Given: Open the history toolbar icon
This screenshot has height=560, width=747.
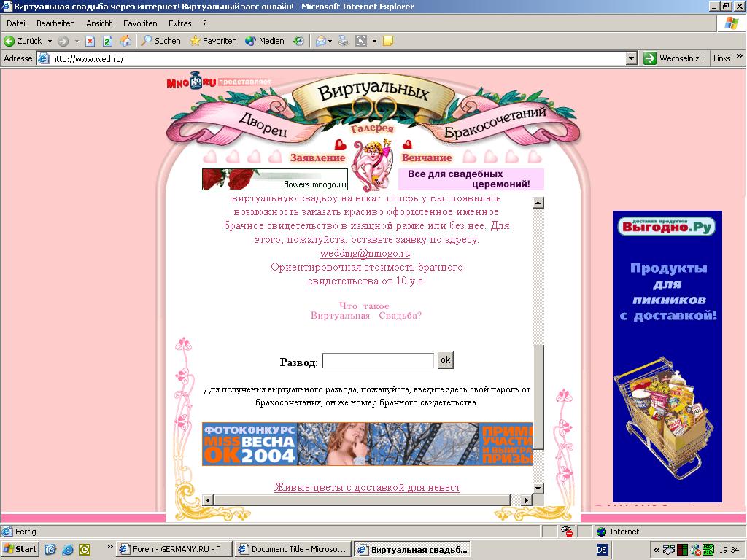Looking at the screenshot, I should (298, 41).
